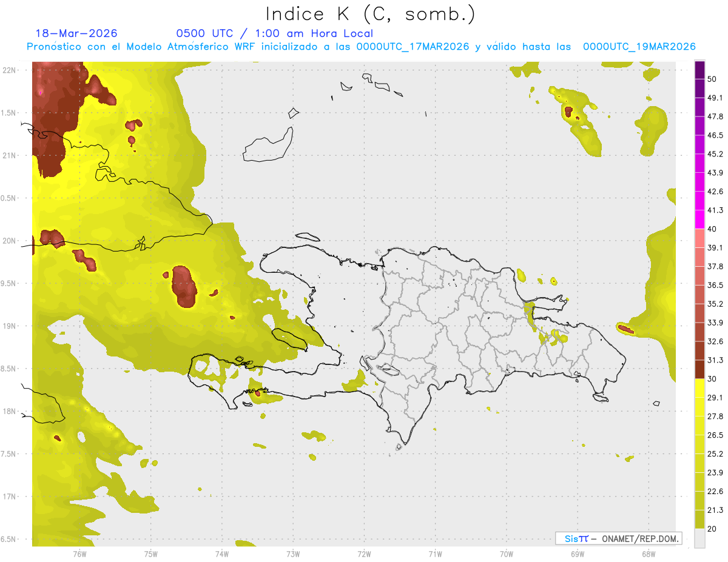The image size is (728, 562).
Task: Click the colorbar value 49.1
Action: tap(715, 98)
